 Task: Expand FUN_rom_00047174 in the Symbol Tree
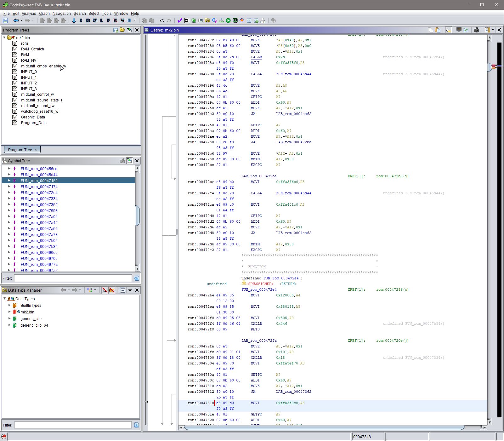tap(9, 186)
